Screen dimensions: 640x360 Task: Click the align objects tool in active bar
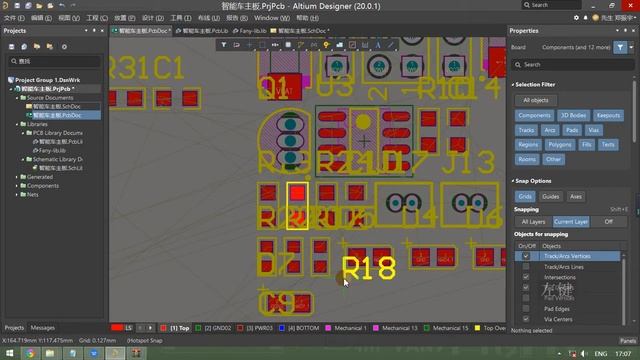coord(275,44)
